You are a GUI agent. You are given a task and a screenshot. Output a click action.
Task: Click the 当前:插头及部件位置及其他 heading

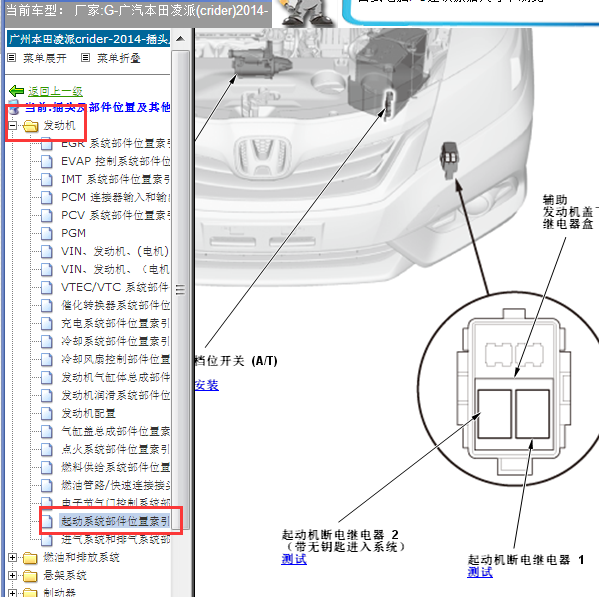coord(98,107)
